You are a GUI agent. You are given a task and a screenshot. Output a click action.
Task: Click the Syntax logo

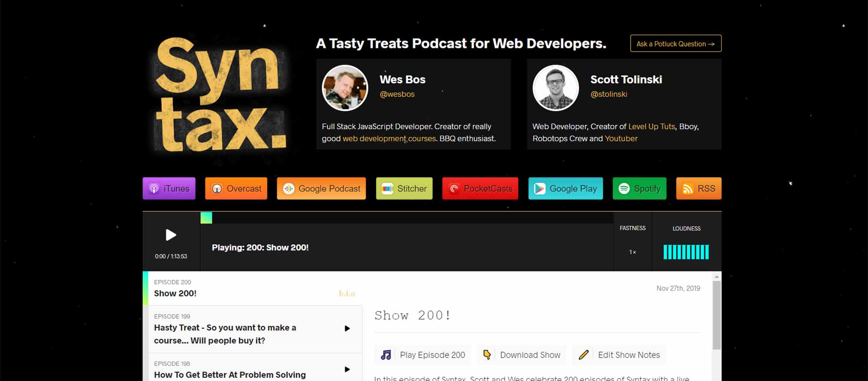pos(220,94)
